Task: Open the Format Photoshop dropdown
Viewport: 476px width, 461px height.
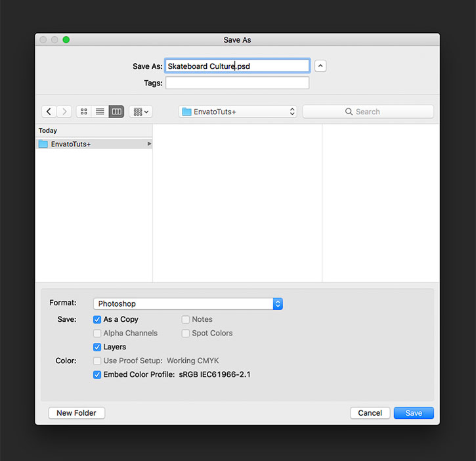Action: tap(188, 303)
